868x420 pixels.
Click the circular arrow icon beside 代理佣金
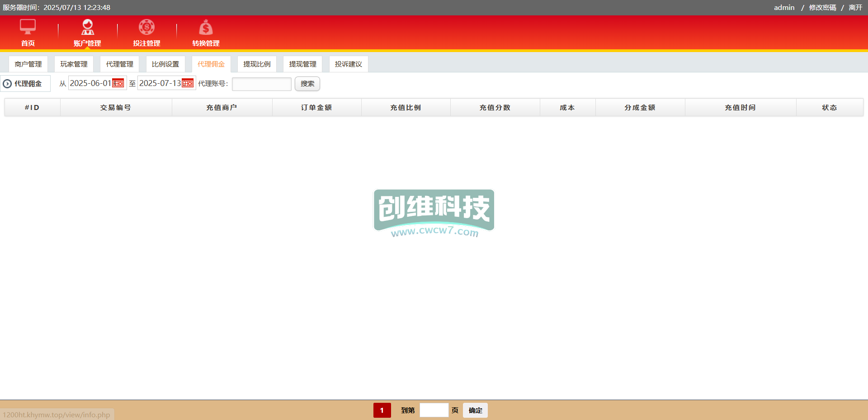[x=7, y=84]
